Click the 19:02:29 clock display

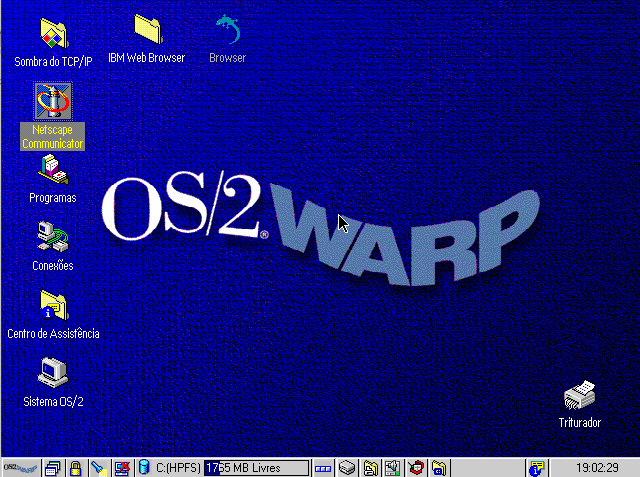(x=598, y=468)
